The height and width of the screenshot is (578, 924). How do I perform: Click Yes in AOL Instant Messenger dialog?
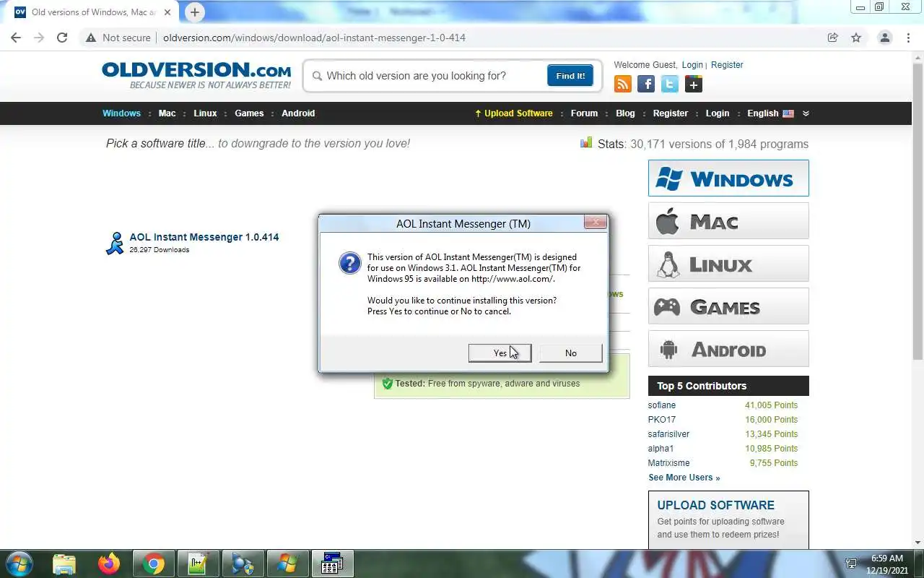click(500, 353)
